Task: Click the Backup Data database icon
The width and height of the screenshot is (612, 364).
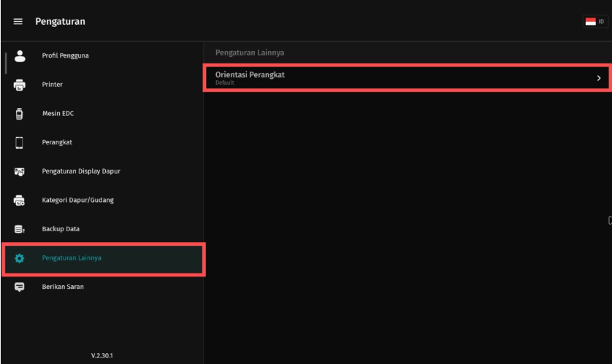Action: coord(20,229)
